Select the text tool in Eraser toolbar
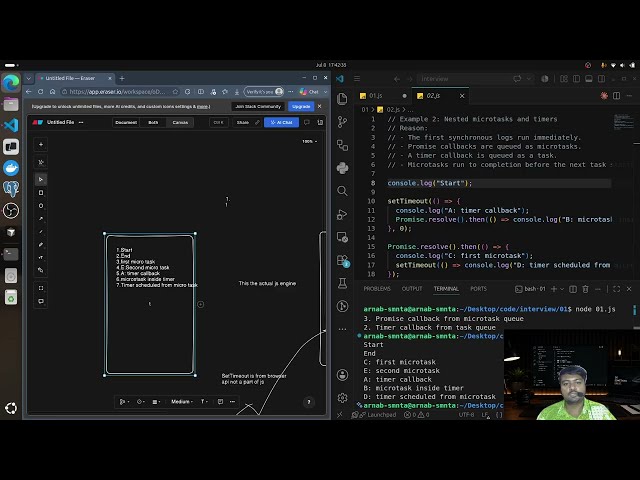Viewport: 640px width, 480px height. point(41,258)
